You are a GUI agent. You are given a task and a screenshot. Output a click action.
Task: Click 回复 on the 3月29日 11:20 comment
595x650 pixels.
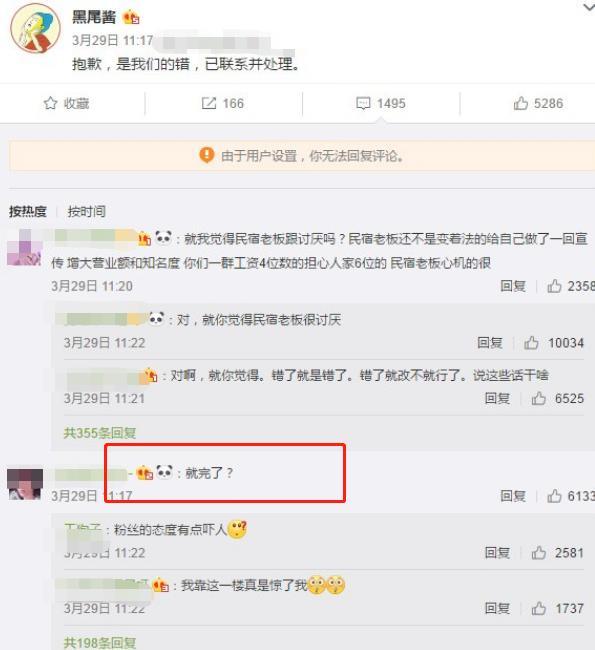513,286
